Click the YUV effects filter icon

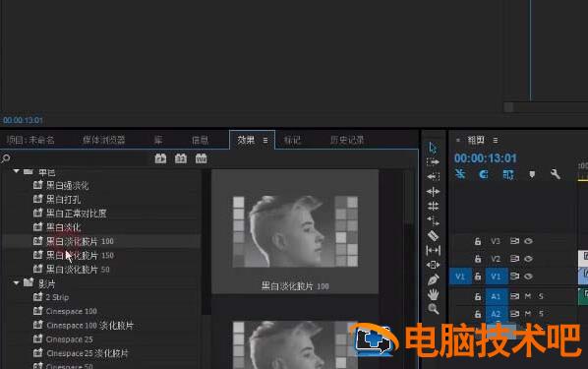coord(201,158)
